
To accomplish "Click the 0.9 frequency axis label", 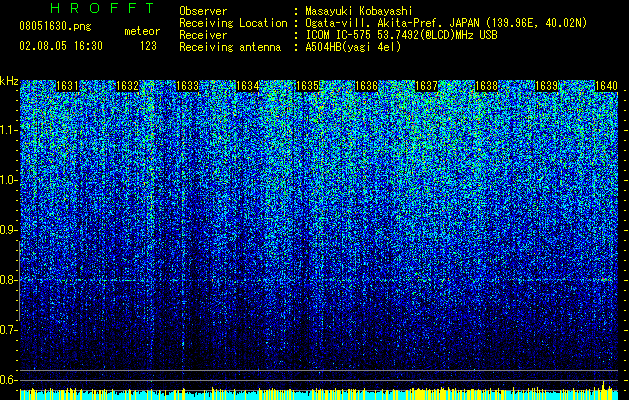I will [x=8, y=230].
